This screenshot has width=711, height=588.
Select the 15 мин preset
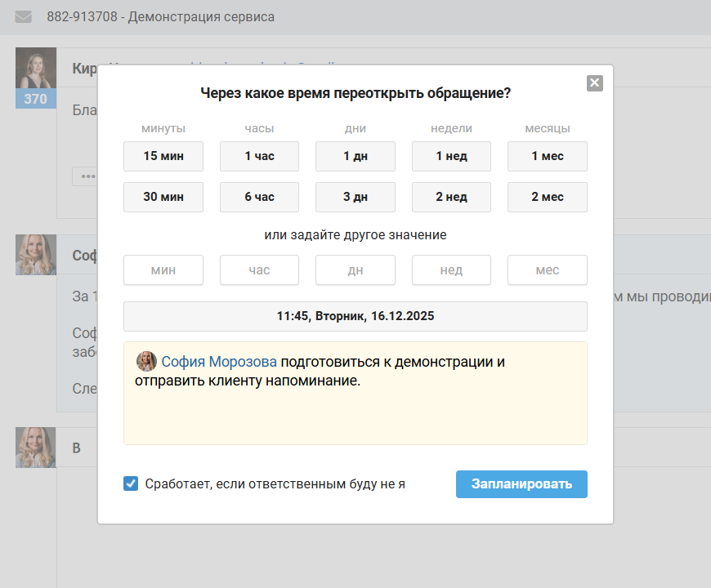163,156
